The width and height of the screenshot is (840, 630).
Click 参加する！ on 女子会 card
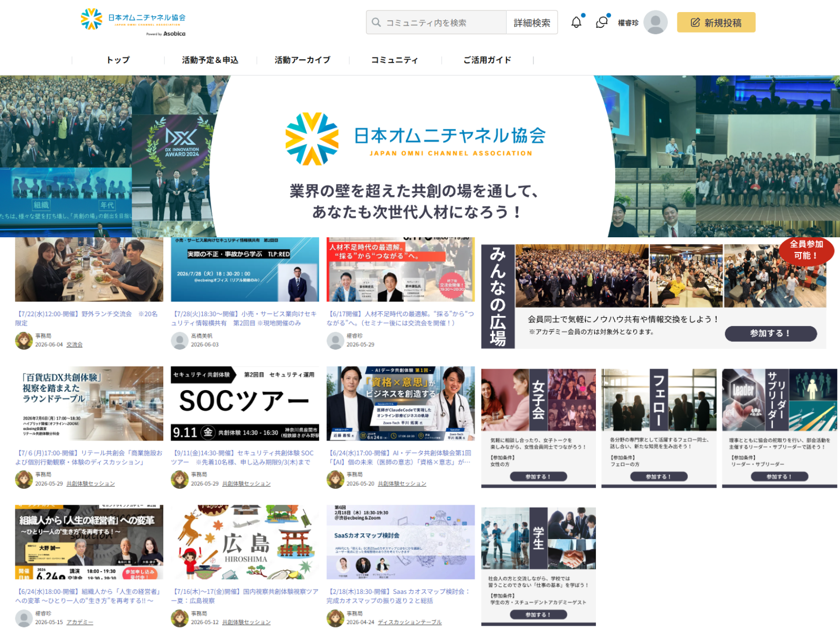[x=538, y=477]
